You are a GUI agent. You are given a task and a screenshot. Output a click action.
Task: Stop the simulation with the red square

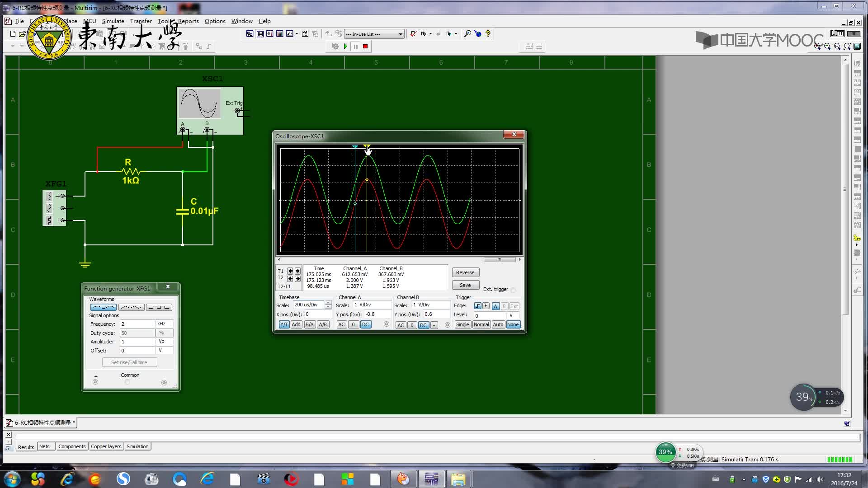click(365, 46)
